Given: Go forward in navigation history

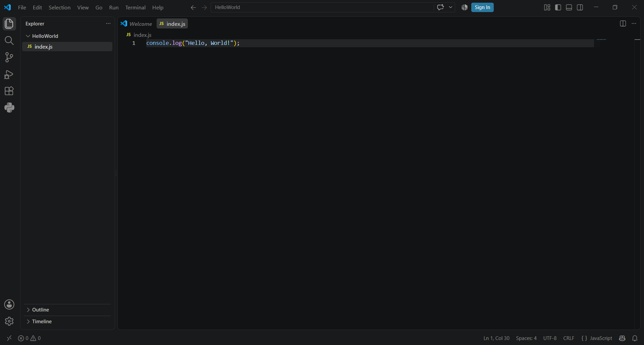Looking at the screenshot, I should 204,7.
